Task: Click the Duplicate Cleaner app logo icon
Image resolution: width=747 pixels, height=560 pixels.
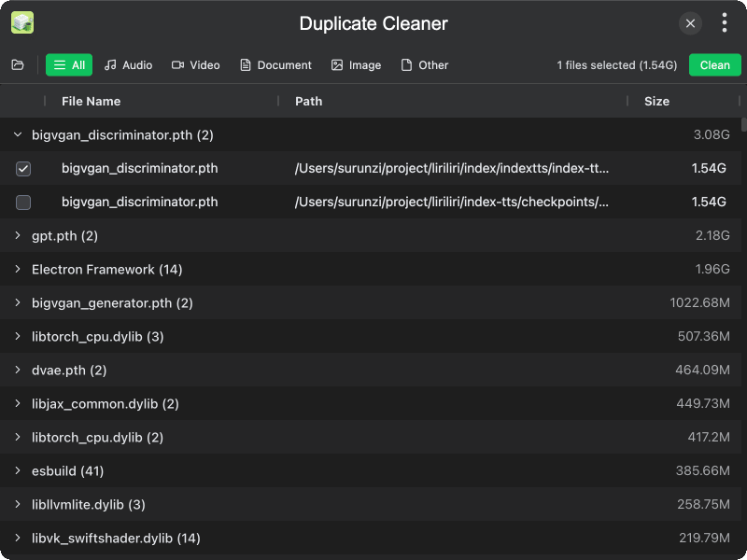Action: pyautogui.click(x=22, y=23)
